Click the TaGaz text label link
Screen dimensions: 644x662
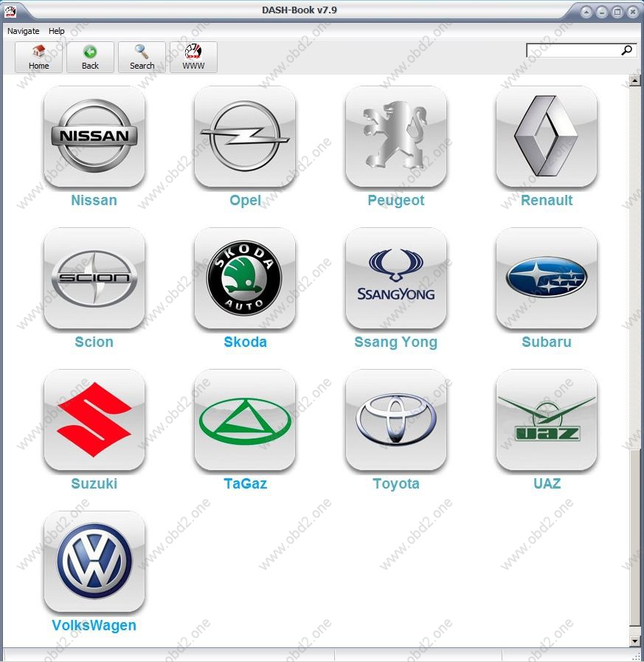point(245,484)
